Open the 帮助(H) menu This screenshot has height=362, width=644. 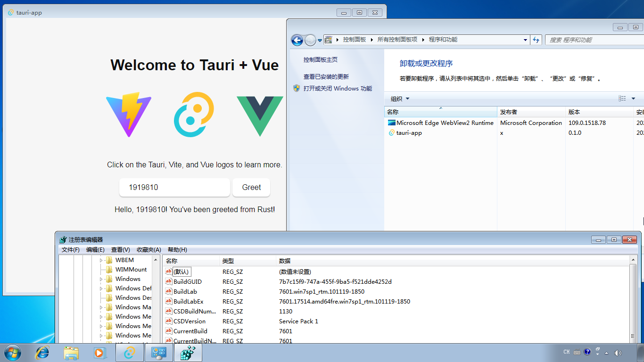[177, 250]
